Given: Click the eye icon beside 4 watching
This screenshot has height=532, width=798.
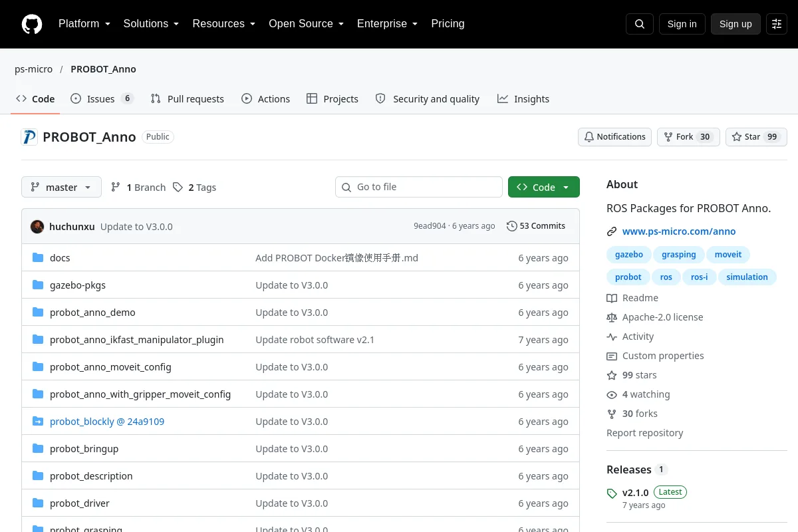Looking at the screenshot, I should [x=612, y=394].
